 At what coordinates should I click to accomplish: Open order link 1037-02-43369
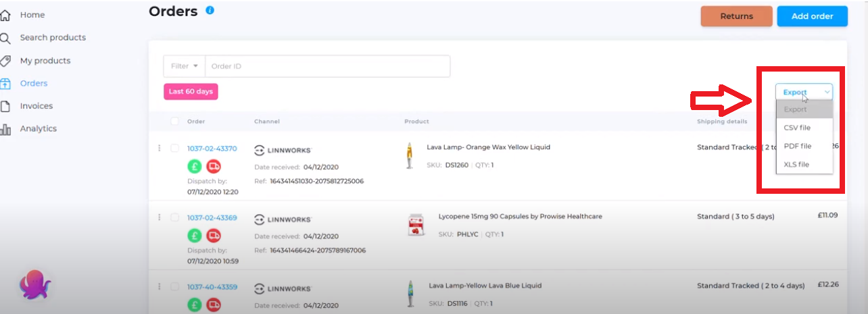click(212, 217)
